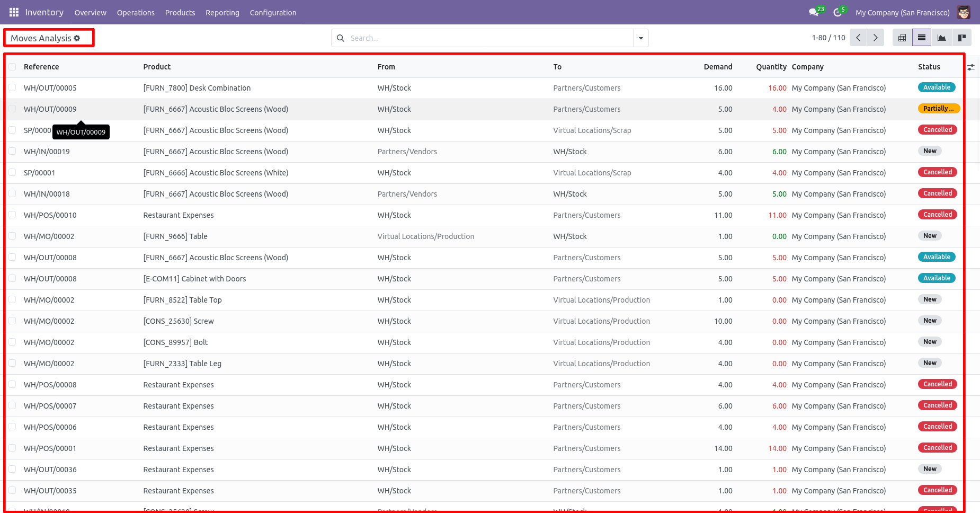Click the Moves Analysis breadcrumb title

41,38
